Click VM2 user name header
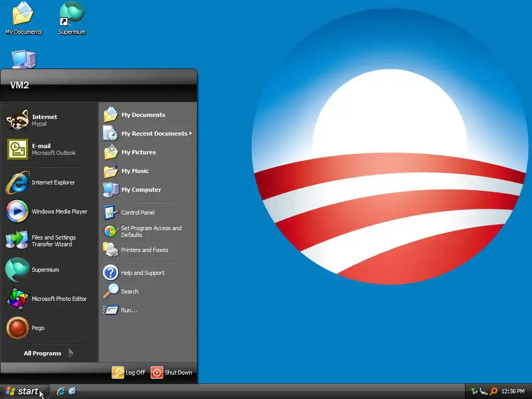 19,85
